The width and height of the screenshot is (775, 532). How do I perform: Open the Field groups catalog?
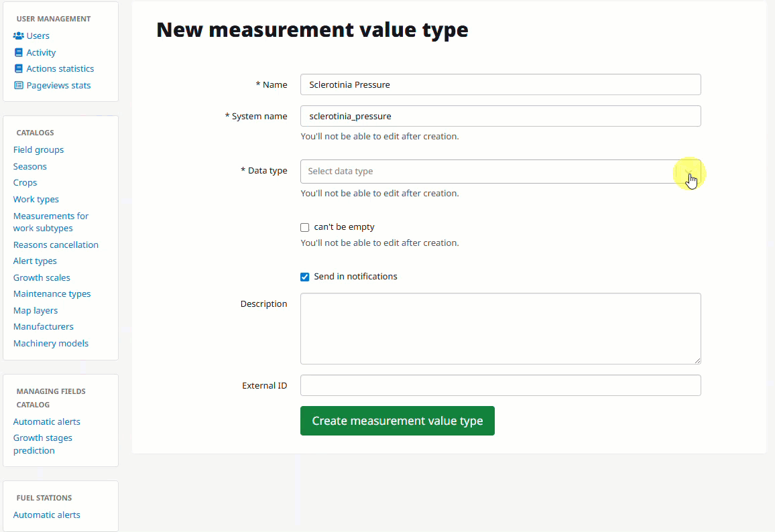tap(38, 149)
